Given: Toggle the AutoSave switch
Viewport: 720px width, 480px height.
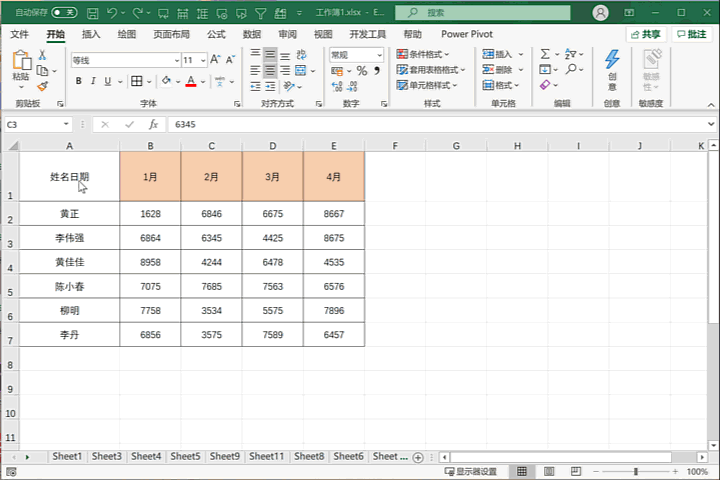Looking at the screenshot, I should tap(64, 12).
